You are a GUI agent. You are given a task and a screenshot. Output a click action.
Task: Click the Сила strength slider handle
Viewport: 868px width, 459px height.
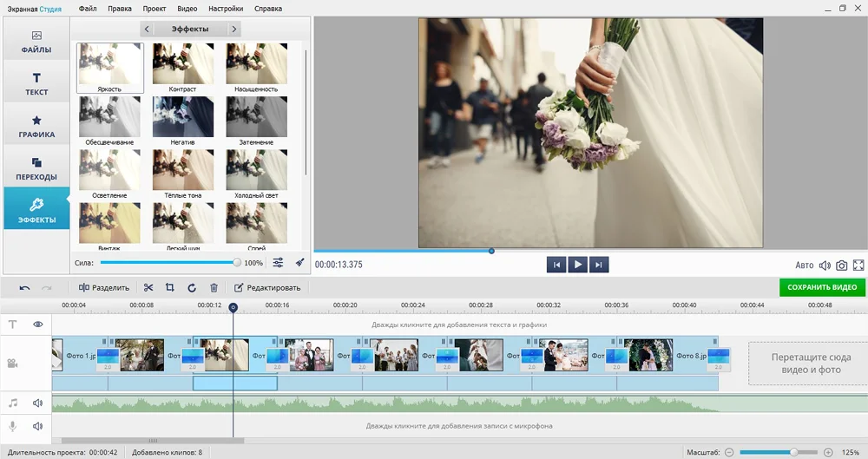[x=237, y=262]
